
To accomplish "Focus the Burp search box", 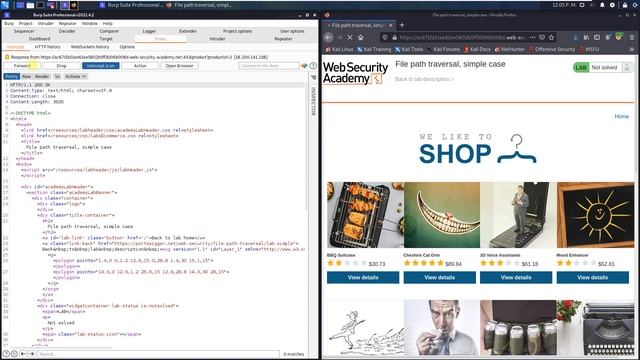I will point(158,354).
